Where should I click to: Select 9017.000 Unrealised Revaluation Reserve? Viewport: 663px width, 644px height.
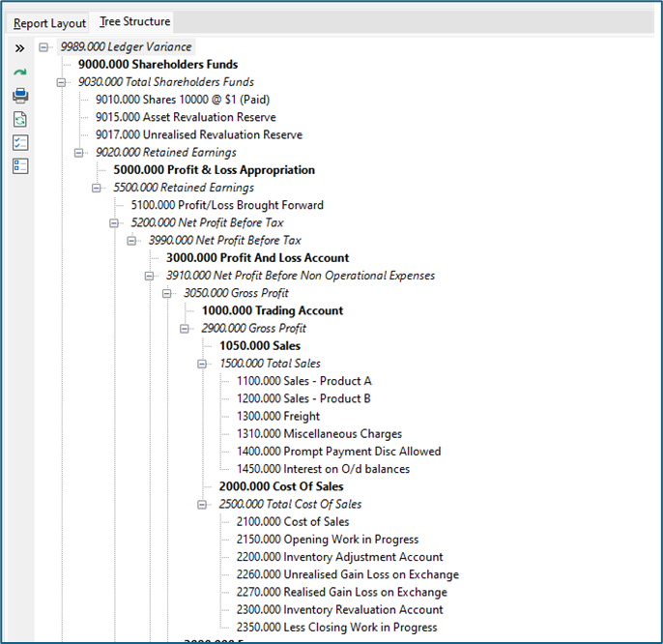(x=199, y=135)
